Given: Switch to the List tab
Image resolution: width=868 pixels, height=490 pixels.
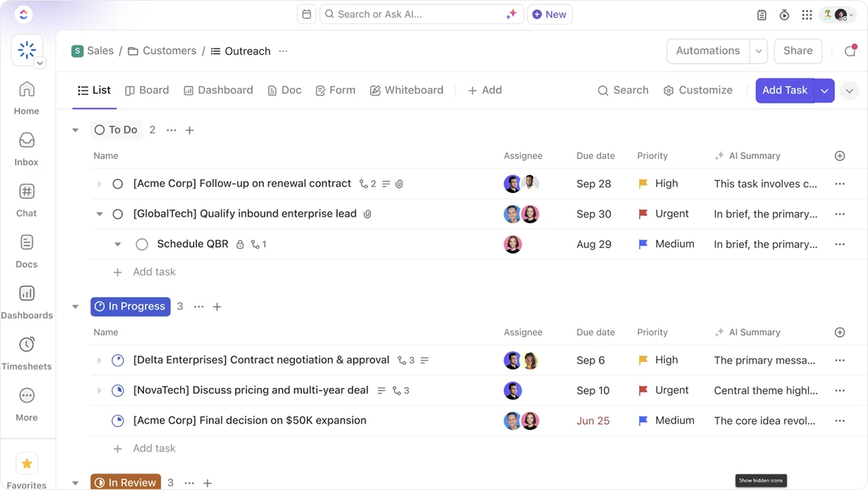Looking at the screenshot, I should [94, 90].
